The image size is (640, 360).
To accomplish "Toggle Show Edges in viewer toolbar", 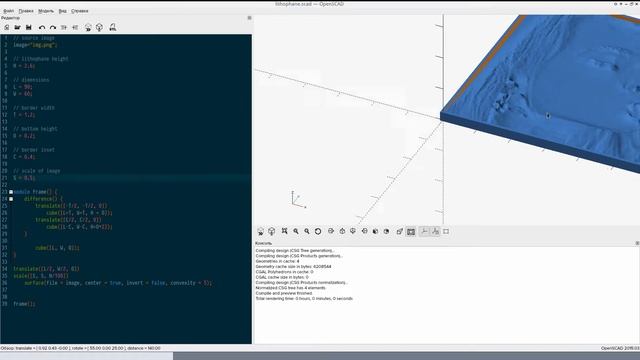I will 446,231.
